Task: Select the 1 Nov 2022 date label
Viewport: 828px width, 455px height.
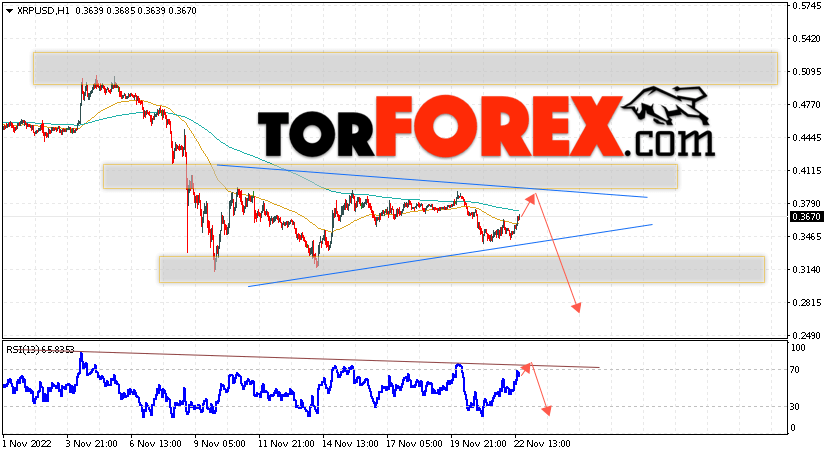Action: [x=26, y=444]
